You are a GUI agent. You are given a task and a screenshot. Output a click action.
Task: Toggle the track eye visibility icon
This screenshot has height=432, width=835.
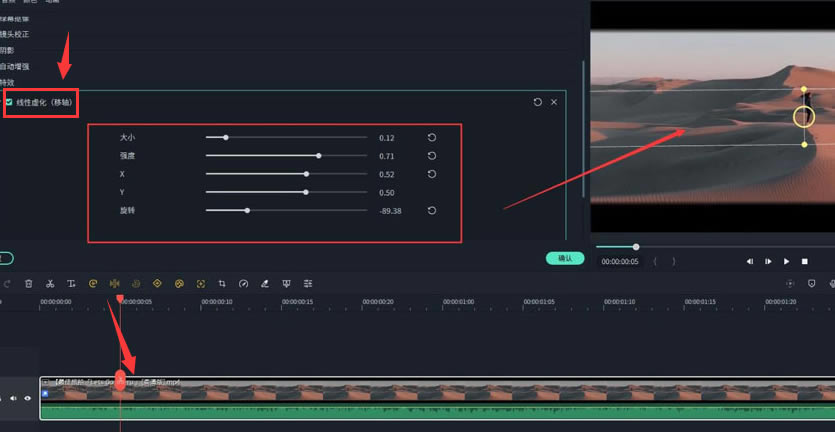(x=27, y=398)
